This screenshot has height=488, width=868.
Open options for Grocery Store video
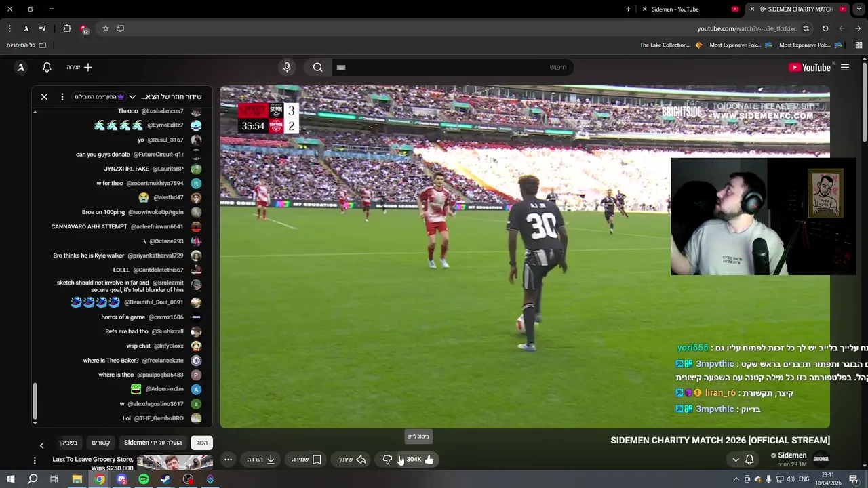coord(35,460)
